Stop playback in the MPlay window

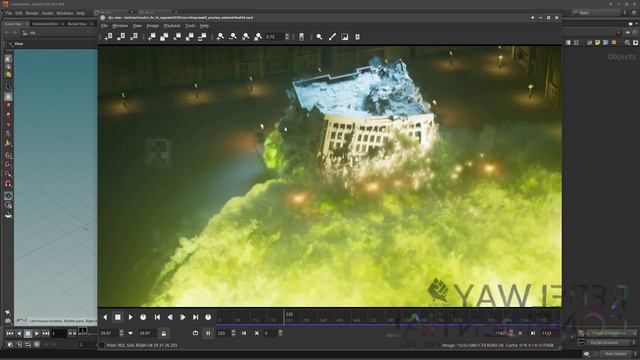point(118,317)
